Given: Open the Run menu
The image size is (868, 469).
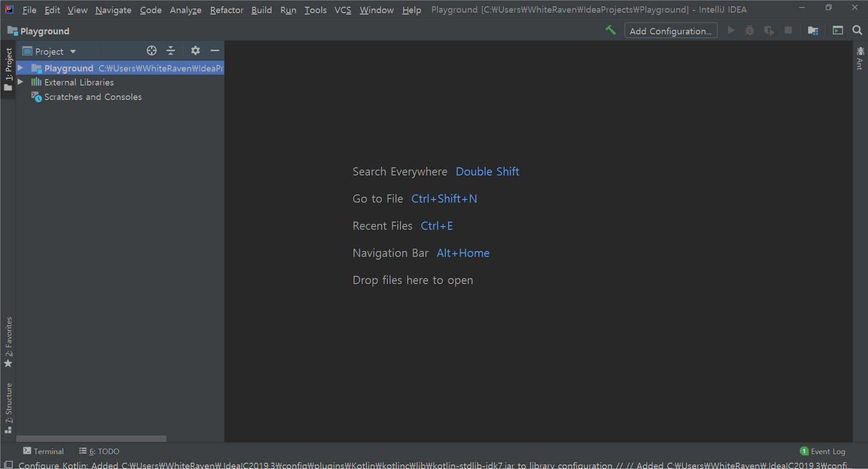Looking at the screenshot, I should coord(288,9).
